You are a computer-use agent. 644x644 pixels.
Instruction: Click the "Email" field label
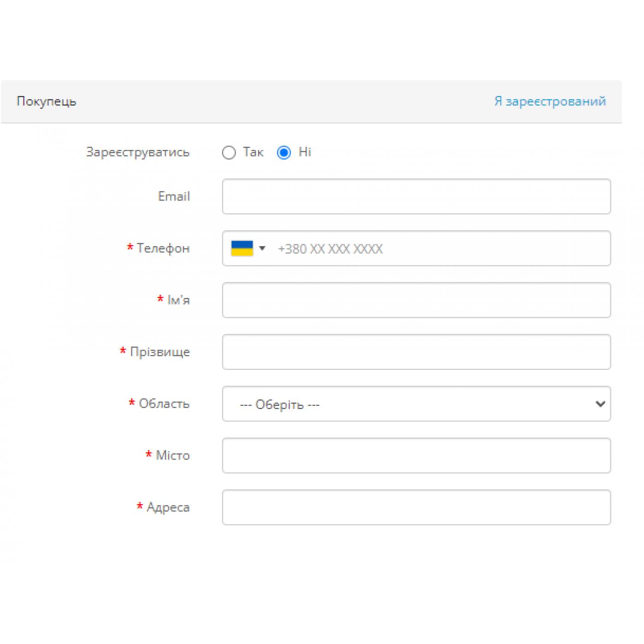[174, 196]
